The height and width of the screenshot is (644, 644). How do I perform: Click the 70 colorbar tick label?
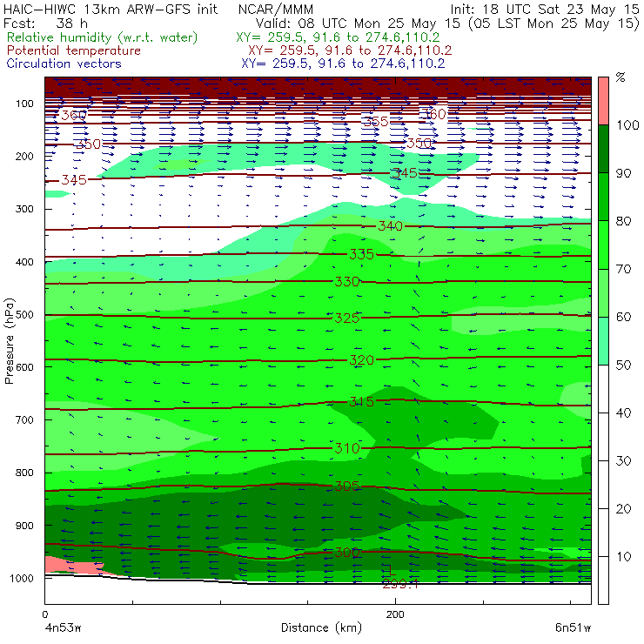623,269
